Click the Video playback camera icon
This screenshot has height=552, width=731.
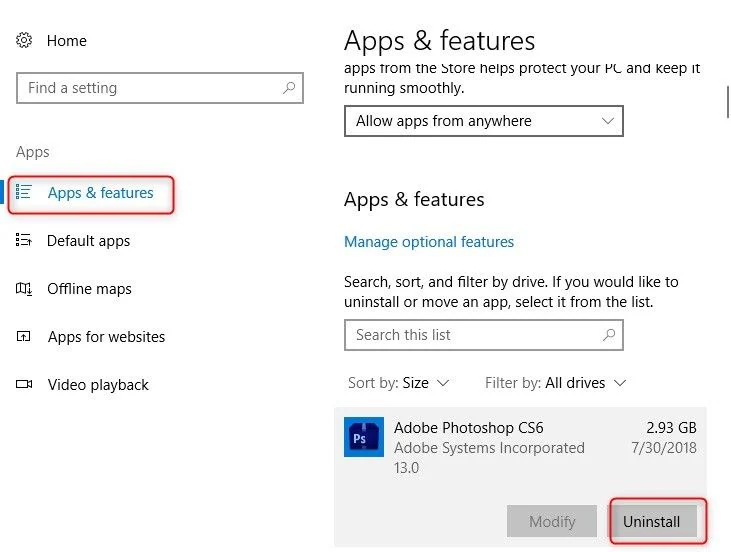tap(25, 385)
